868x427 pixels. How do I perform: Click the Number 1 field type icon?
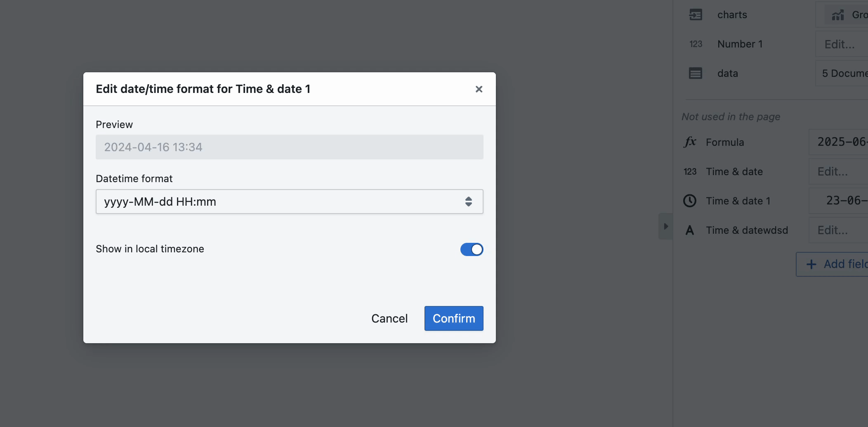pyautogui.click(x=696, y=44)
